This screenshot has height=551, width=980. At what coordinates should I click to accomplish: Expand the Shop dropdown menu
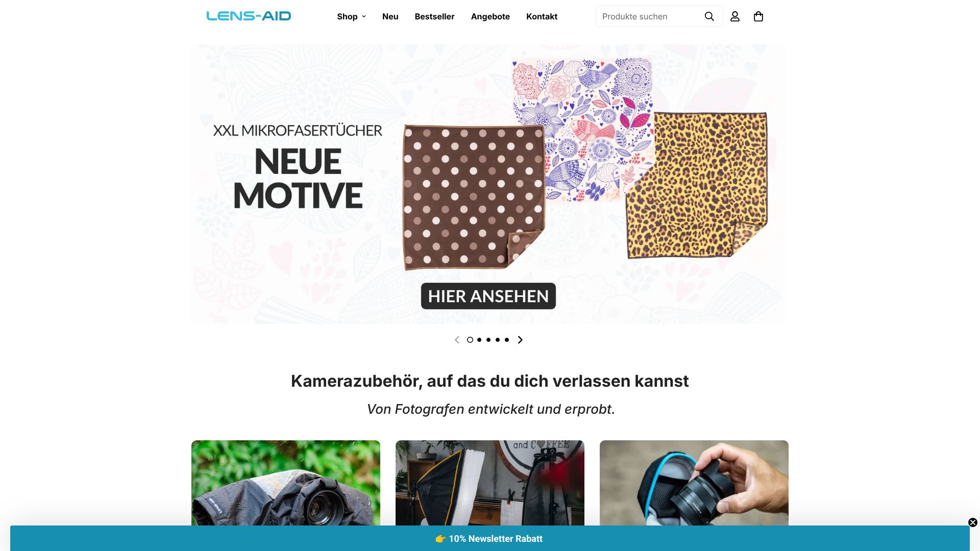[351, 16]
